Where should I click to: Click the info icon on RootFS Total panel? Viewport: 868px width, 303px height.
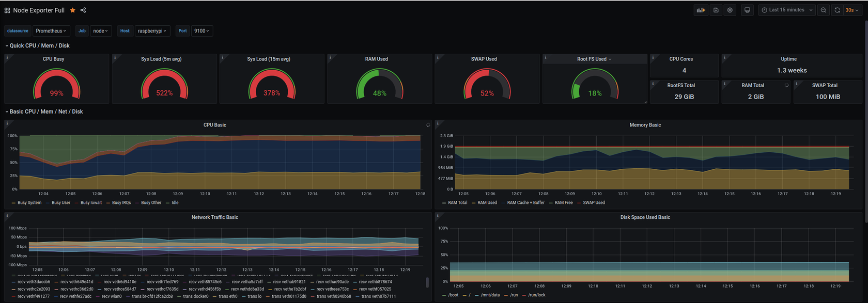653,84
